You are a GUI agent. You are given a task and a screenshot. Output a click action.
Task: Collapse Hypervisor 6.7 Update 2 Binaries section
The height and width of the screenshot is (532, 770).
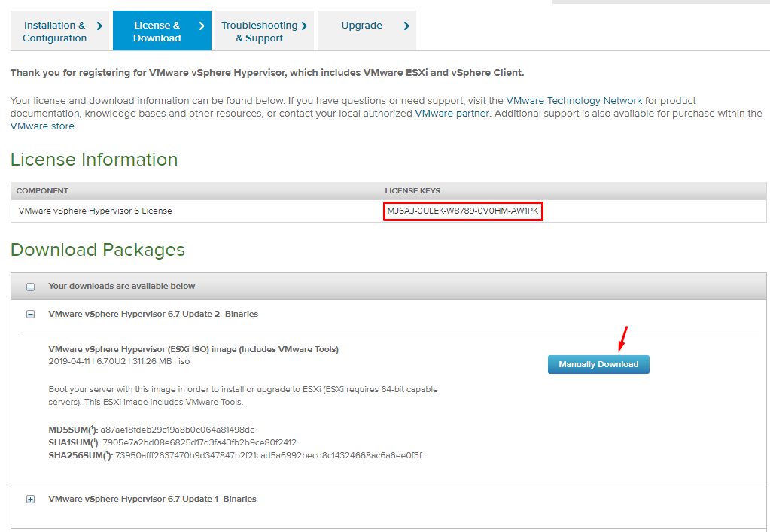click(x=30, y=314)
